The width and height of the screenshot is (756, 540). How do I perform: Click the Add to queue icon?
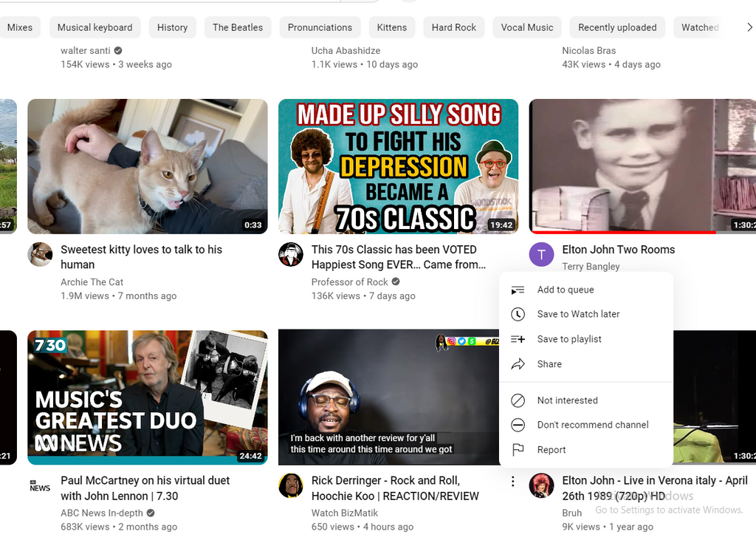pos(518,290)
